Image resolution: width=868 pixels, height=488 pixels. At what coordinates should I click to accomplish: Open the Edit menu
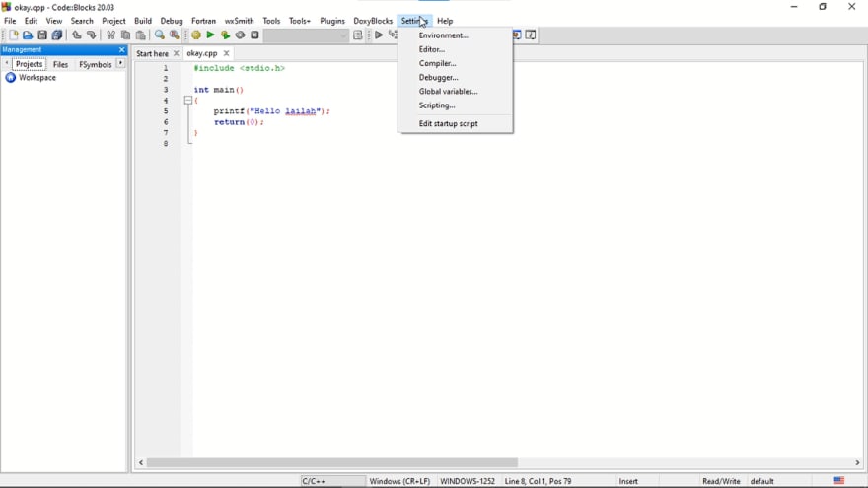tap(31, 21)
